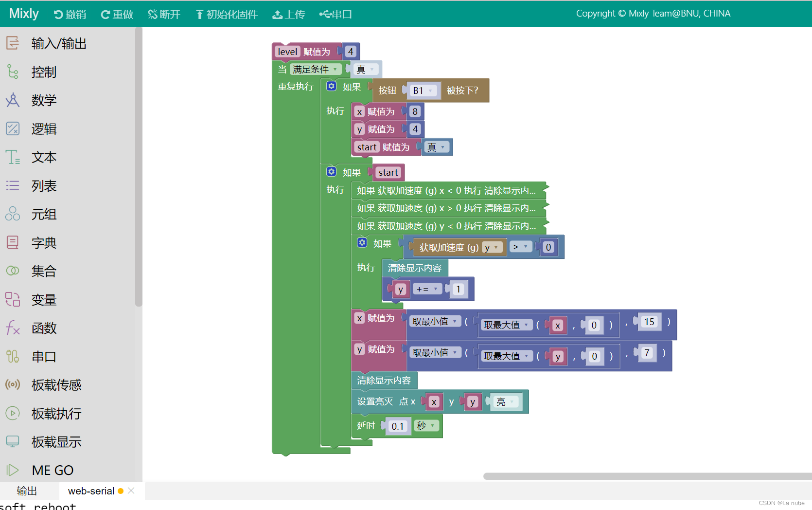The image size is (812, 510).
Task: Open the 集合 category icon
Action: coord(13,271)
